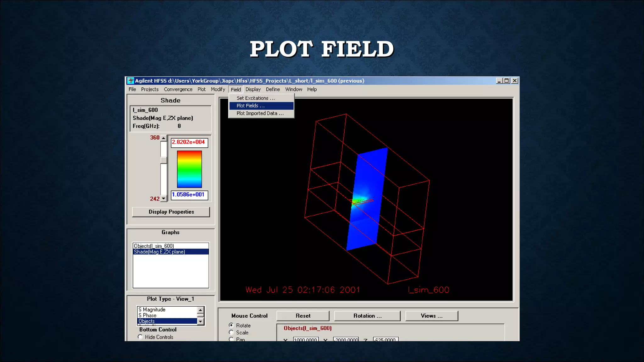Select Shade(Mag E,ZX plane) in Graphs list
This screenshot has height=362, width=644.
tap(171, 252)
